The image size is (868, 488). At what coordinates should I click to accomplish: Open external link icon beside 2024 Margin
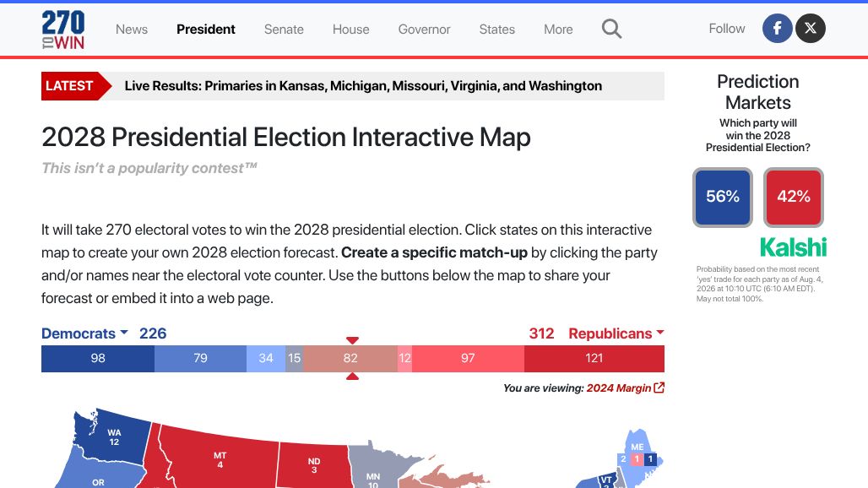pyautogui.click(x=659, y=388)
